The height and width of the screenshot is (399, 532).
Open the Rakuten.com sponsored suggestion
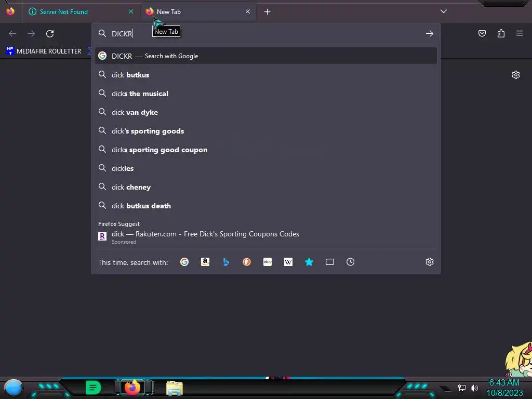pyautogui.click(x=266, y=237)
